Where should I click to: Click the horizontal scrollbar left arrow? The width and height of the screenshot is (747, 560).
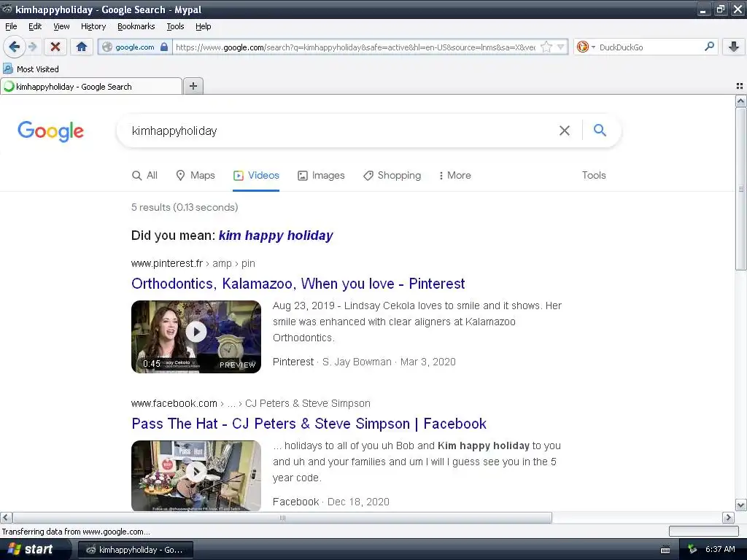[x=6, y=517]
